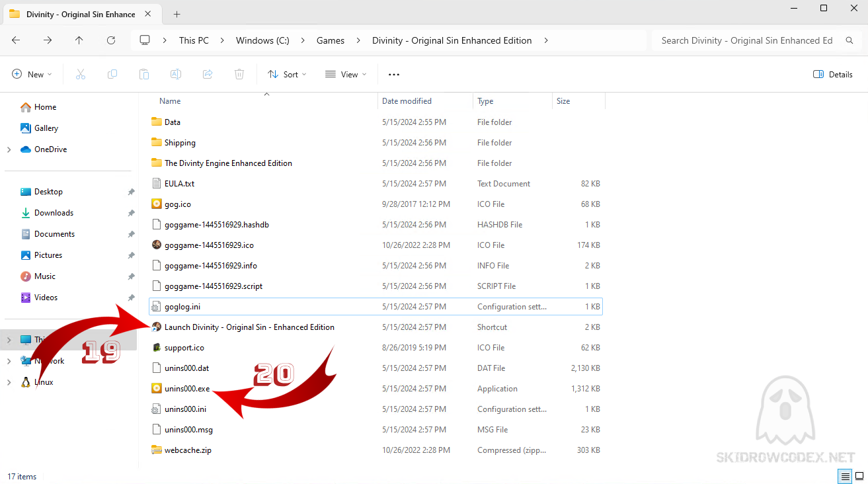Open the Sort dropdown menu
The image size is (868, 484).
287,74
